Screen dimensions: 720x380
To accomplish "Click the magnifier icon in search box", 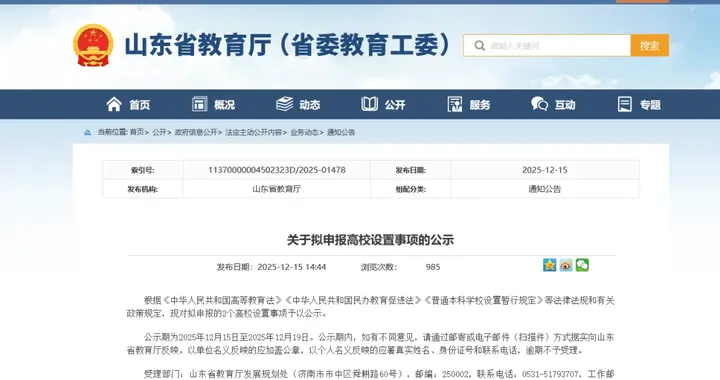I will point(479,45).
